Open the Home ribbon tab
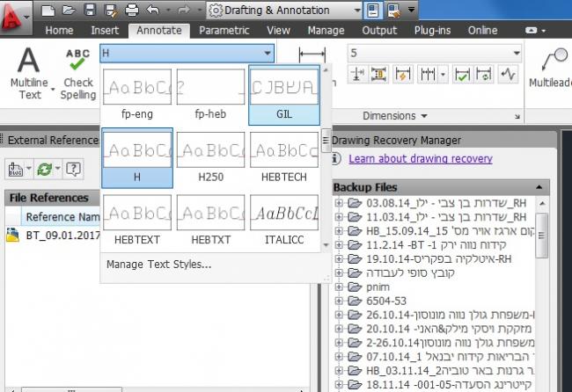Image resolution: width=572 pixels, height=392 pixels. click(x=59, y=30)
